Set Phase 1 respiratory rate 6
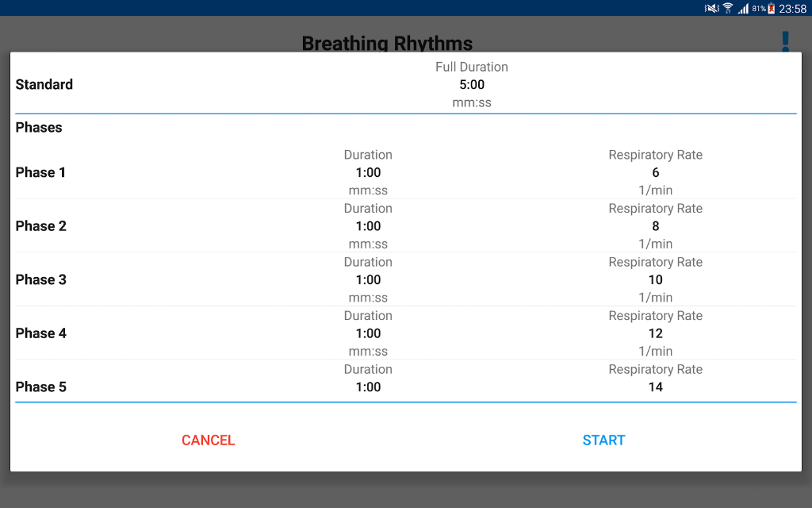This screenshot has width=812, height=508. (x=656, y=172)
